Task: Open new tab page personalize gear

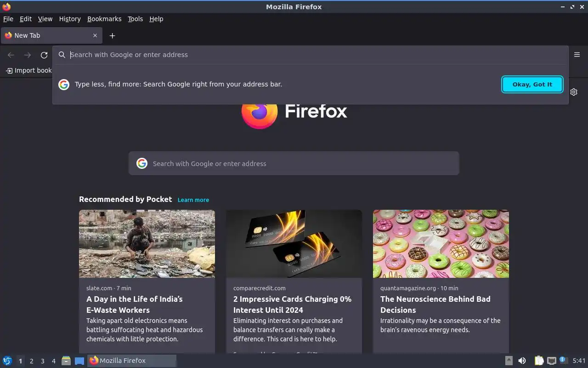Action: pos(574,92)
